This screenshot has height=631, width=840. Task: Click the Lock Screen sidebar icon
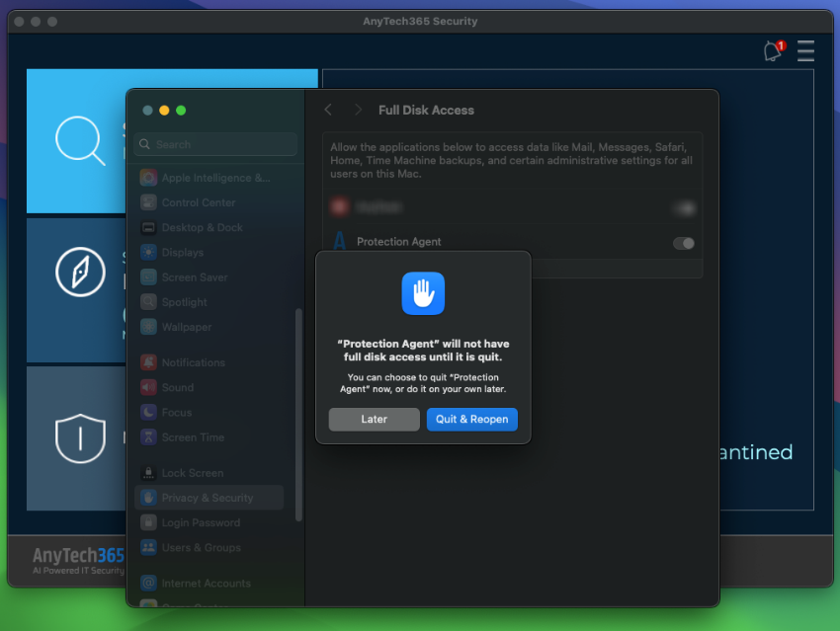click(x=148, y=473)
